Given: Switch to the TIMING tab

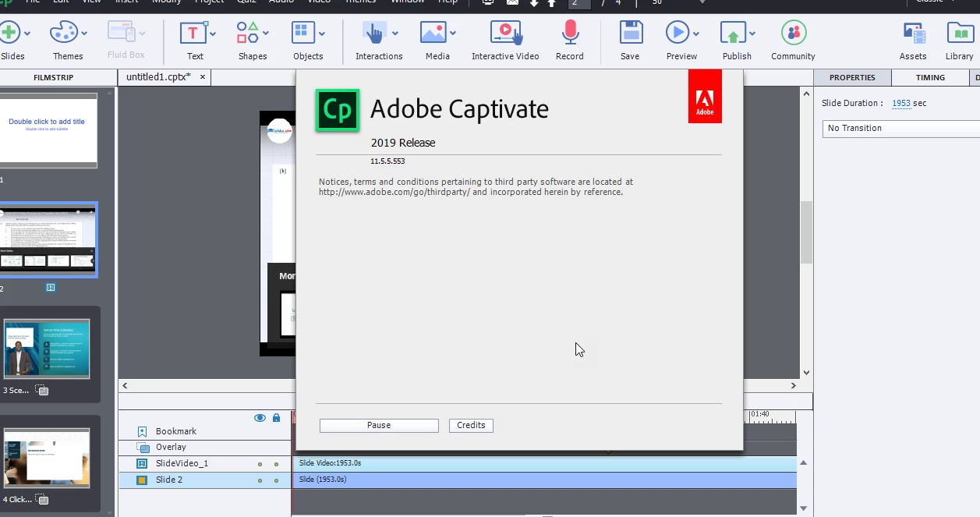Looking at the screenshot, I should coord(930,77).
